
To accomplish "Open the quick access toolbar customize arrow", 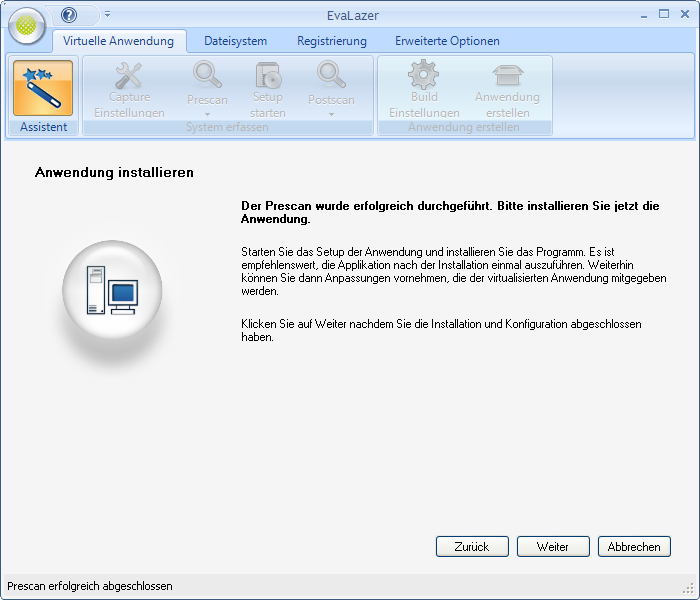I will click(108, 15).
